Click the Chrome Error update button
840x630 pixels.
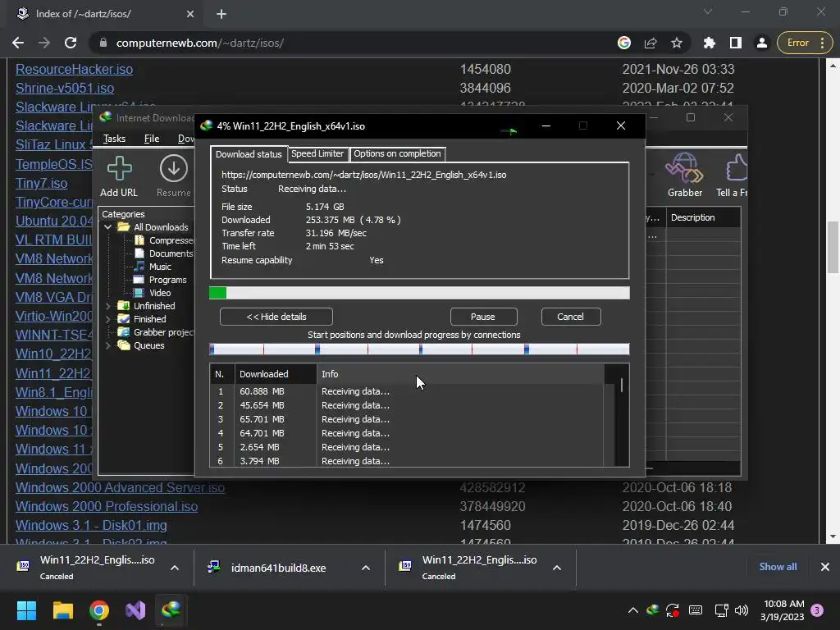[804, 43]
